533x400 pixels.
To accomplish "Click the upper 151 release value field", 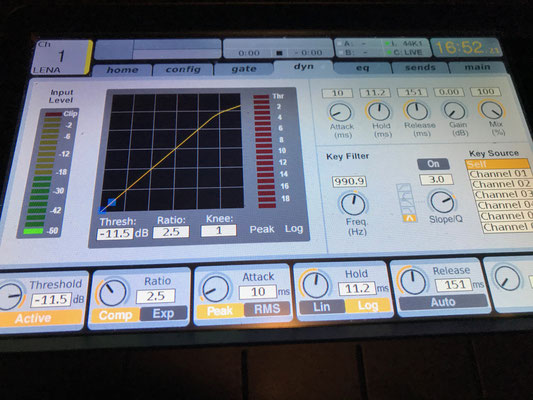I will 412,92.
